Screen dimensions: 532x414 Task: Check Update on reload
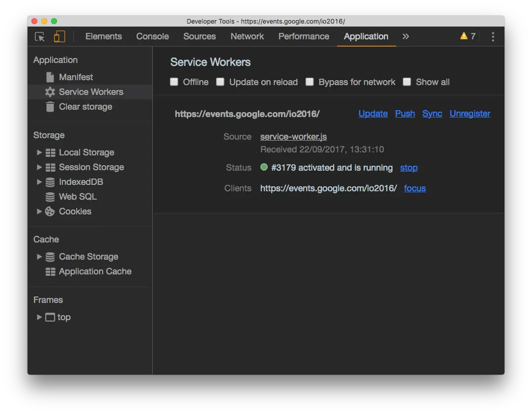coord(220,82)
